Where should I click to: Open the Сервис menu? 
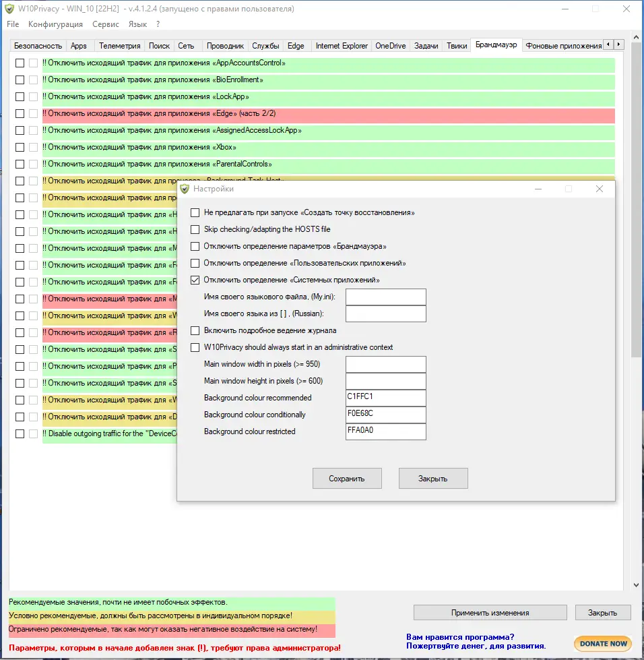106,24
